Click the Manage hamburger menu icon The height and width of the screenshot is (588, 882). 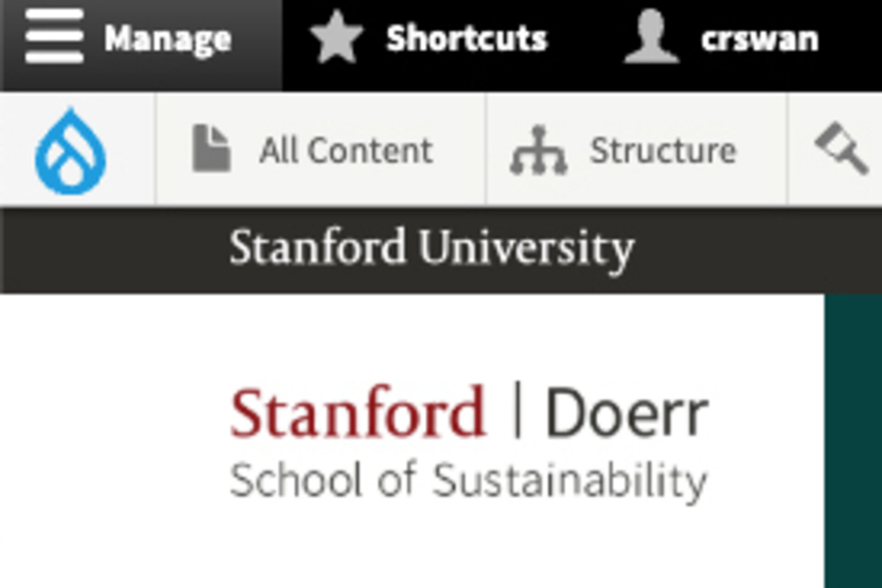[54, 37]
